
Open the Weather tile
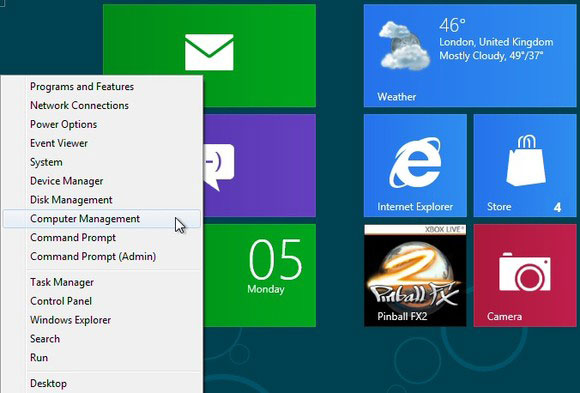point(470,56)
